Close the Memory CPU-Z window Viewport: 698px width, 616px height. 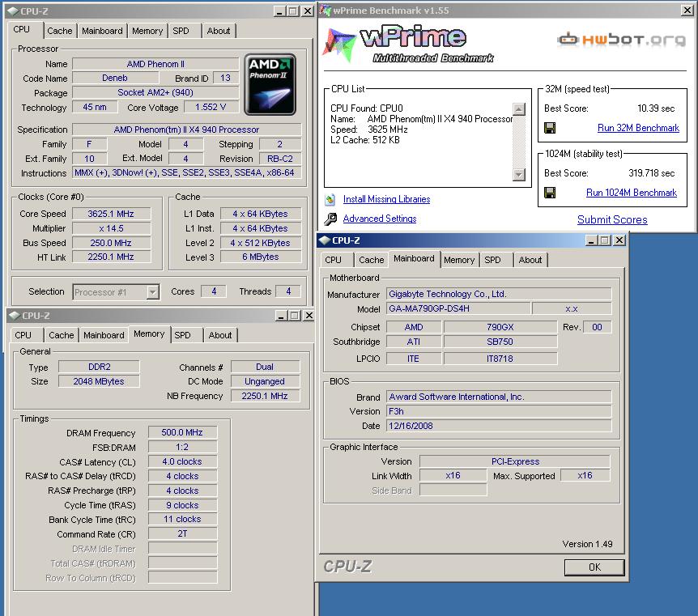pyautogui.click(x=309, y=316)
